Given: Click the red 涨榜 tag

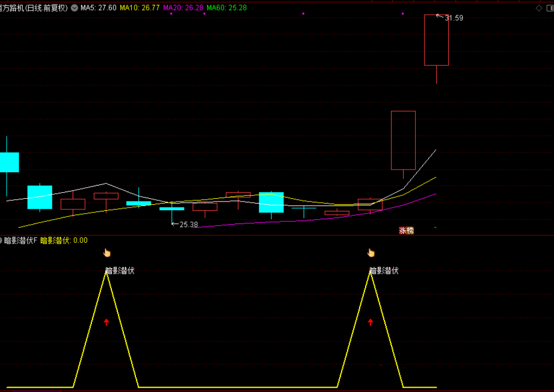Looking at the screenshot, I should point(406,231).
